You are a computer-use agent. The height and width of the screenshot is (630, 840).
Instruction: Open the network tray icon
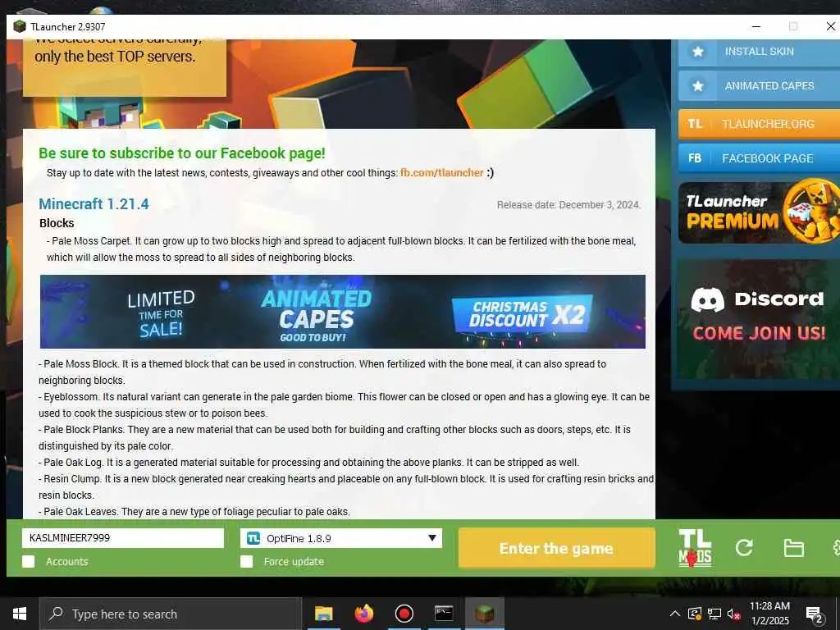click(x=714, y=614)
